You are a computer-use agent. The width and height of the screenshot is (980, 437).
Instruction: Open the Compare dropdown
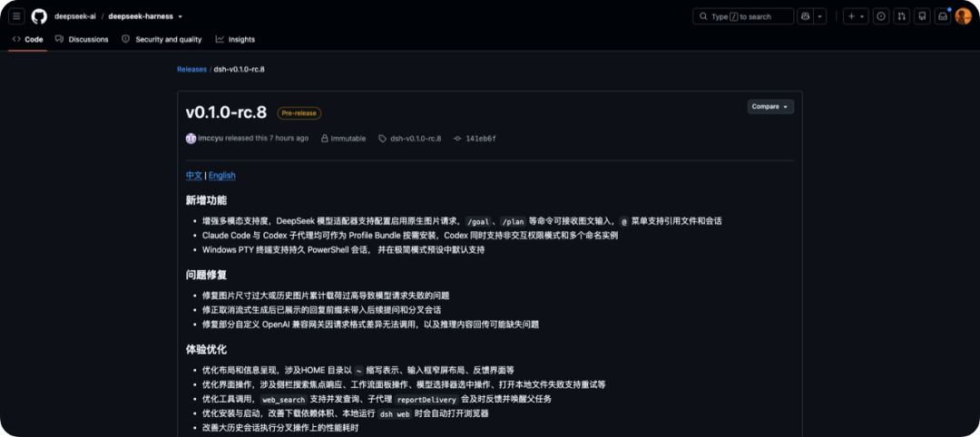[770, 107]
